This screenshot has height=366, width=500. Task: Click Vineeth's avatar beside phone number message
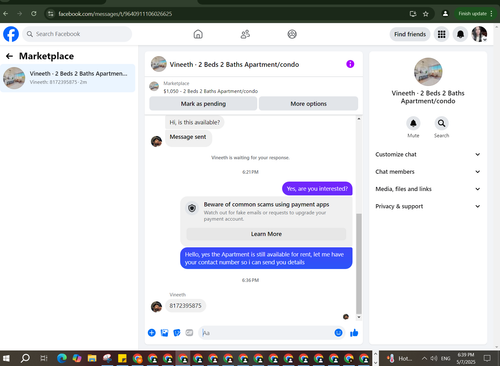click(156, 306)
